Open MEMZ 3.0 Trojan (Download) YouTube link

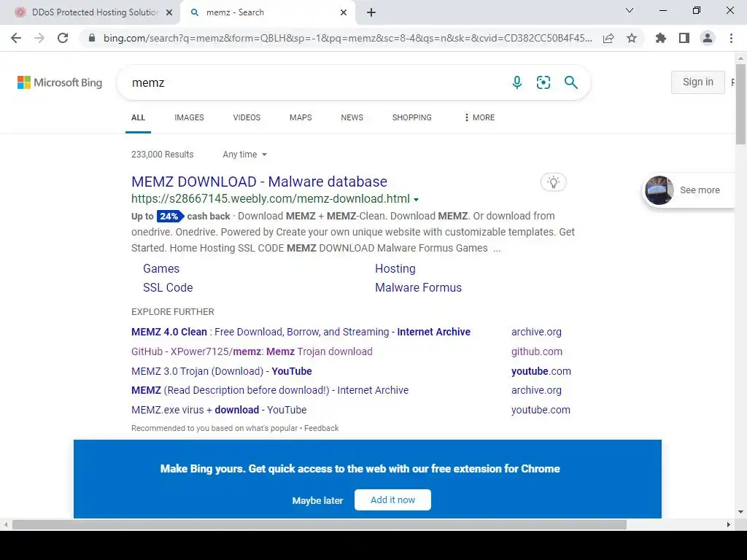point(222,371)
